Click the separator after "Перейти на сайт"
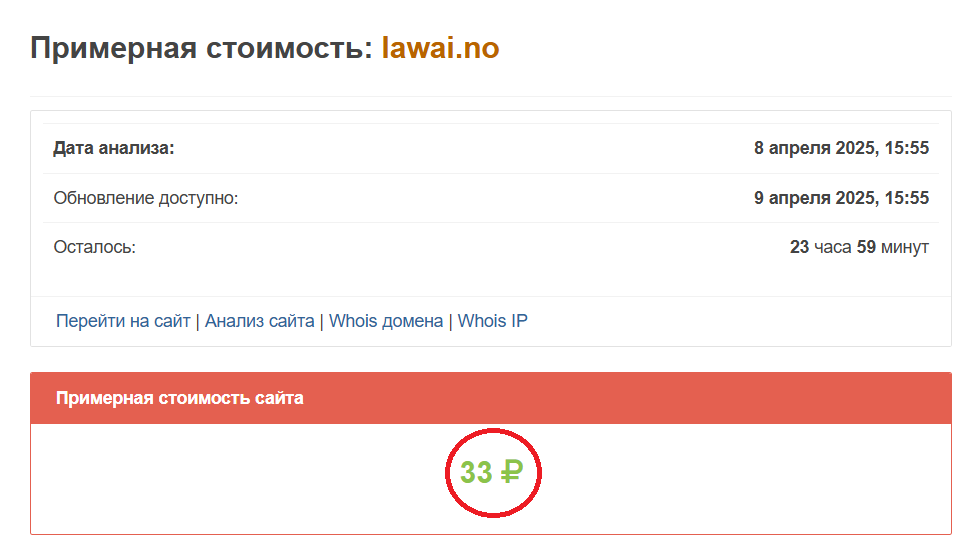This screenshot has height=543, width=961. pyautogui.click(x=197, y=321)
